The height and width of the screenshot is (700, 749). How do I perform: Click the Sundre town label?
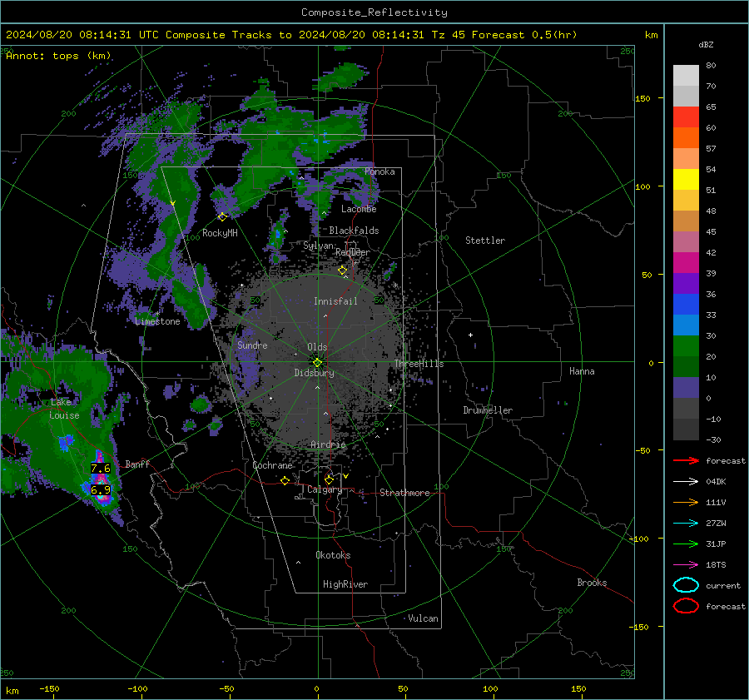click(253, 345)
